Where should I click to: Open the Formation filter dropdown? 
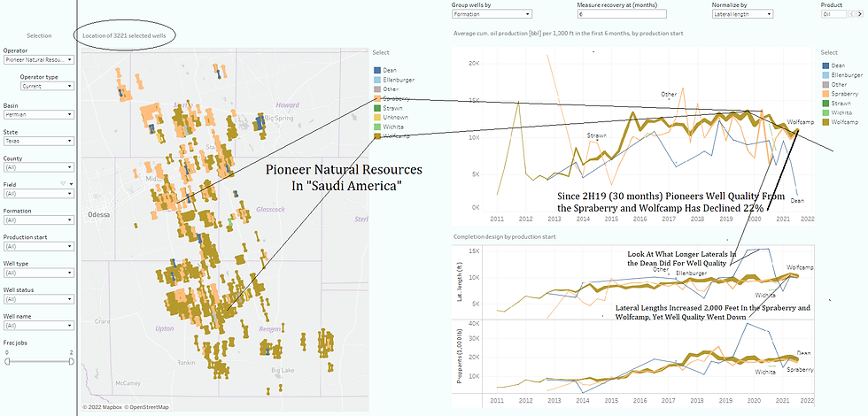[38, 220]
